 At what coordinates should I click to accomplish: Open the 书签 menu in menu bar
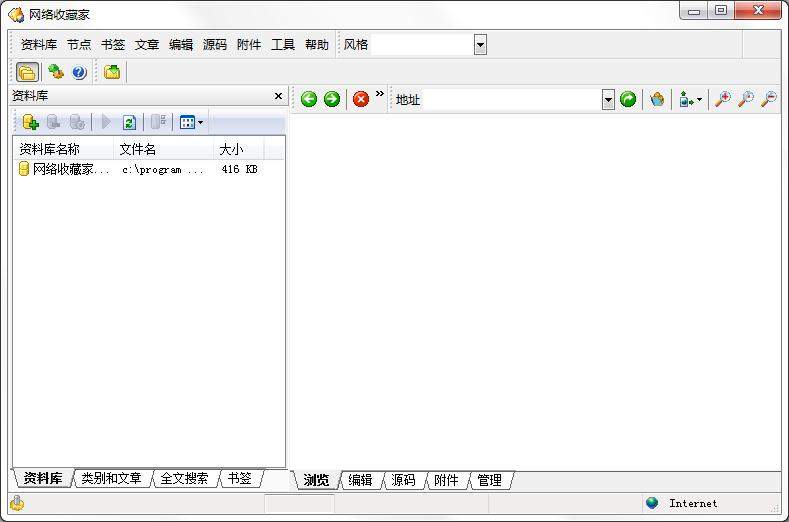click(x=113, y=45)
